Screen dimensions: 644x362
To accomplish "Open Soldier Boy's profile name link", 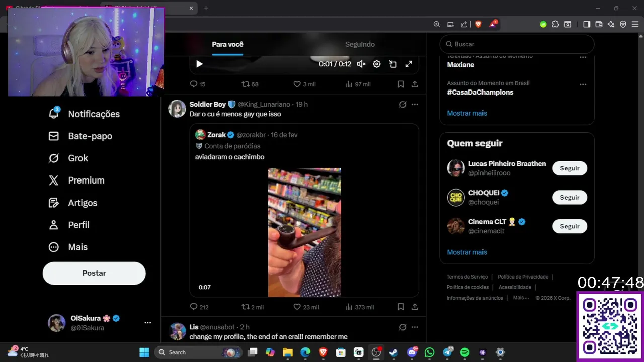I will (x=208, y=104).
